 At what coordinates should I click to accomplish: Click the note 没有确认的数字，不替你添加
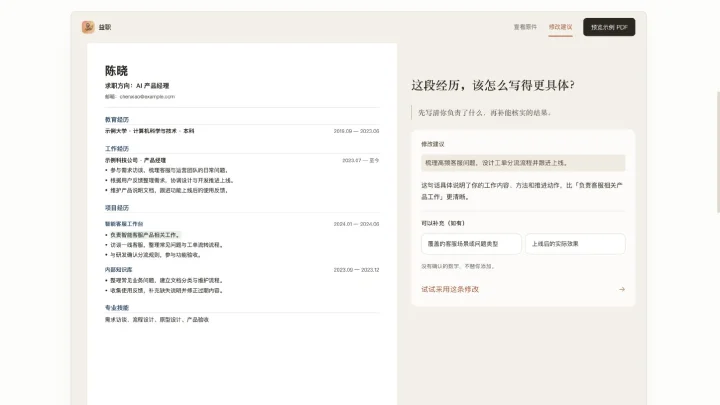coord(458,266)
